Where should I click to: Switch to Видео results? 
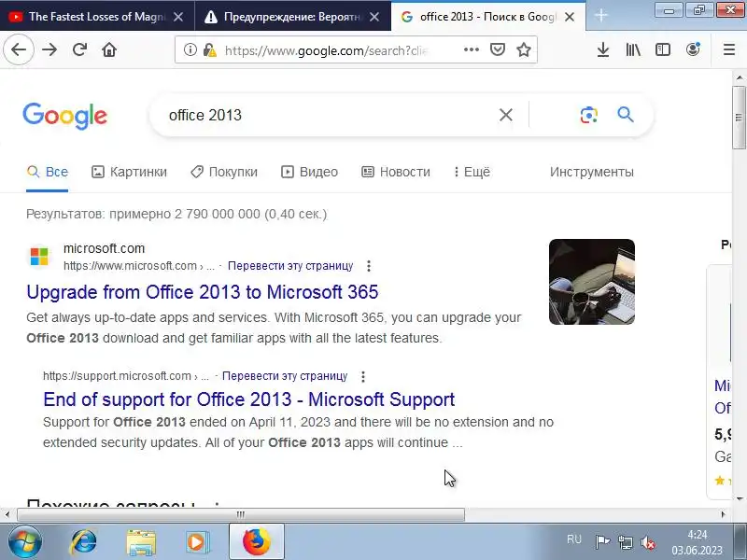(310, 172)
